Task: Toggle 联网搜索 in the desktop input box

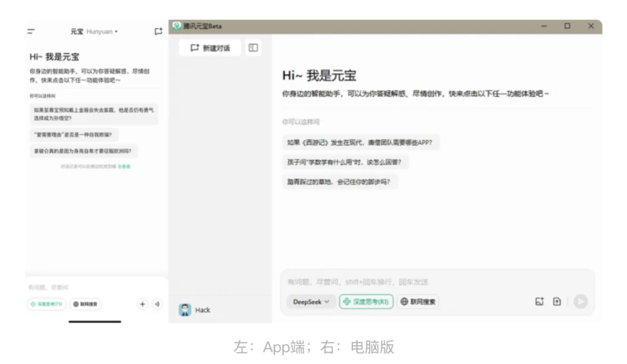Action: click(418, 302)
